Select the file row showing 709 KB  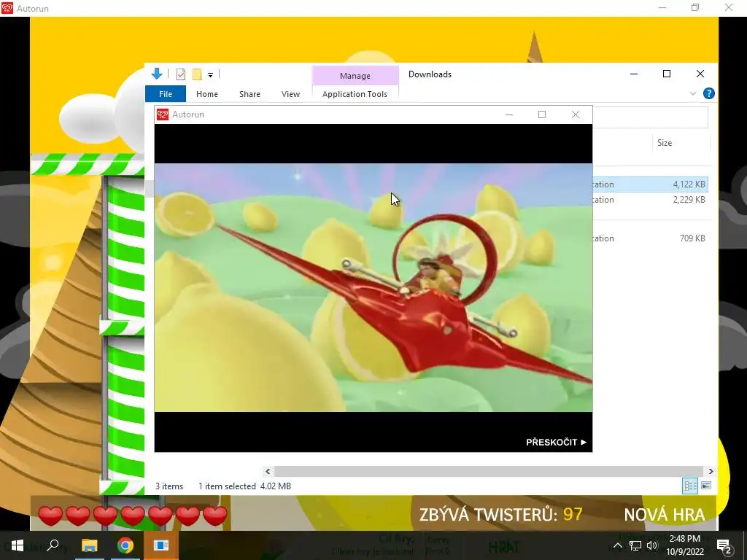pyautogui.click(x=650, y=238)
